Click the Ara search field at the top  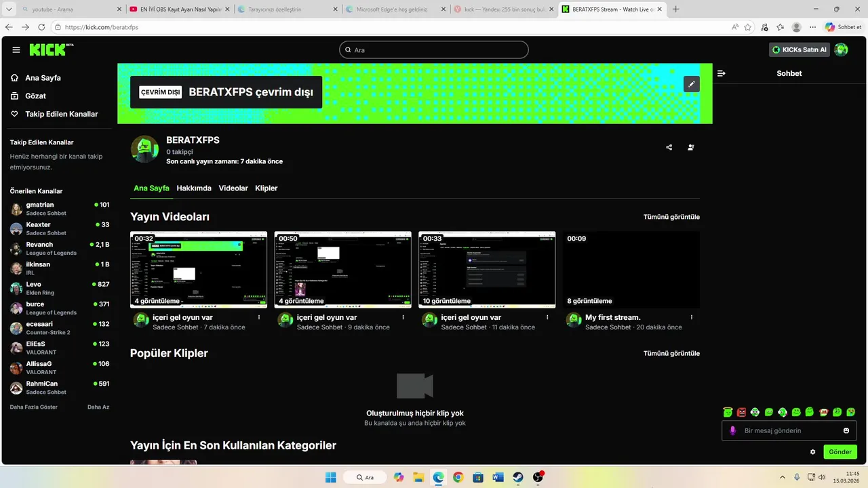point(434,49)
